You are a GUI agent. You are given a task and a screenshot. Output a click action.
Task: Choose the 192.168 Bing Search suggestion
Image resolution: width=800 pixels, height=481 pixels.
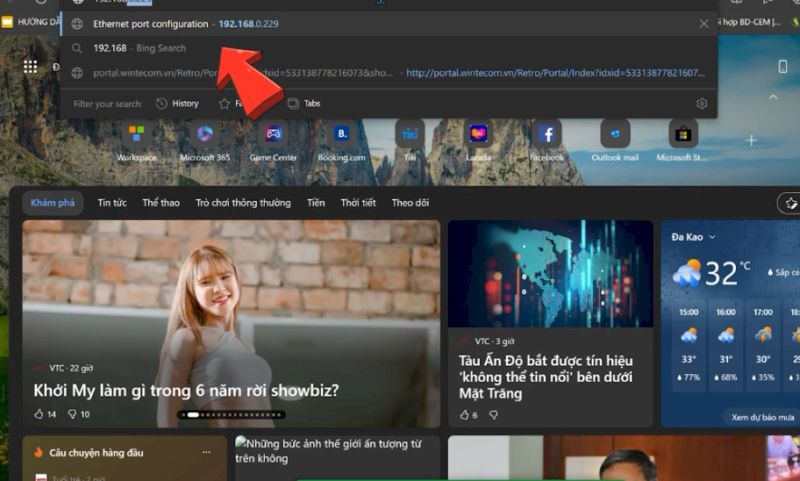pyautogui.click(x=388, y=48)
